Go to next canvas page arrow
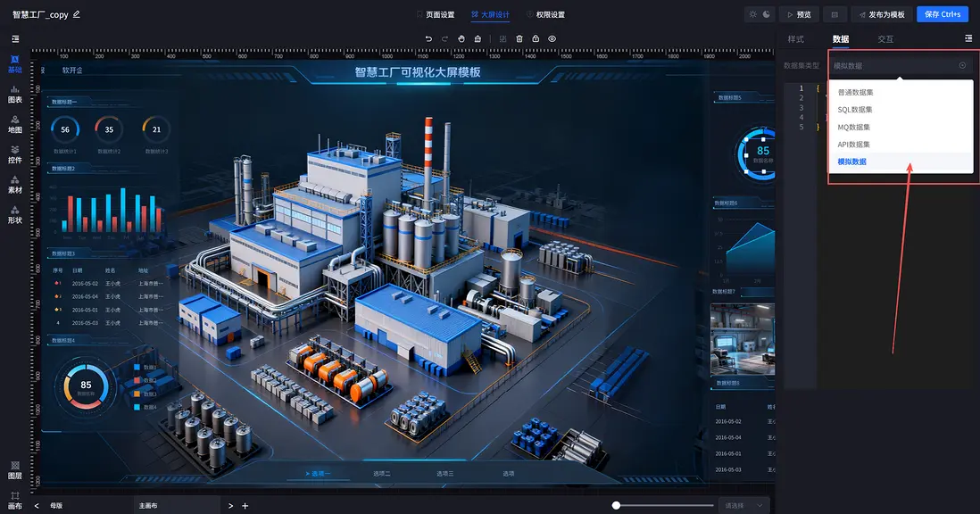980x514 pixels. click(x=230, y=506)
